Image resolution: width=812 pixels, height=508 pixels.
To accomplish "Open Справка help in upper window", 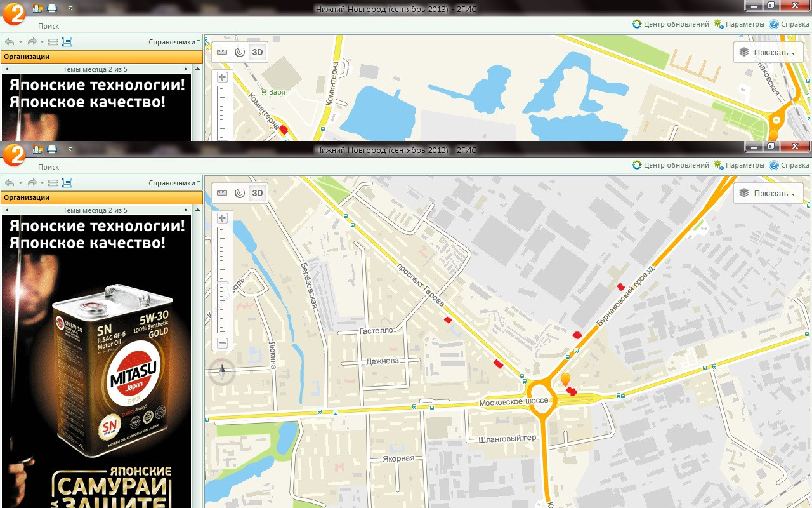I will tap(789, 24).
